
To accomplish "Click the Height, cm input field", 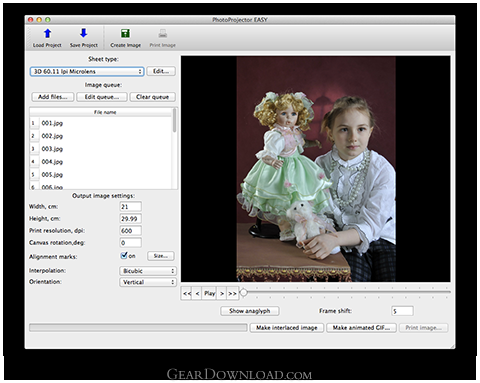I will tap(130, 219).
